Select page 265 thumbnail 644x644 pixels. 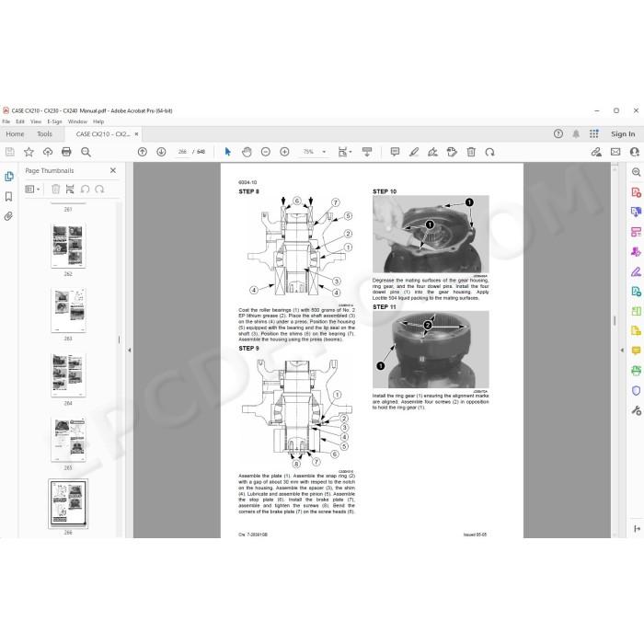pyautogui.click(x=68, y=440)
